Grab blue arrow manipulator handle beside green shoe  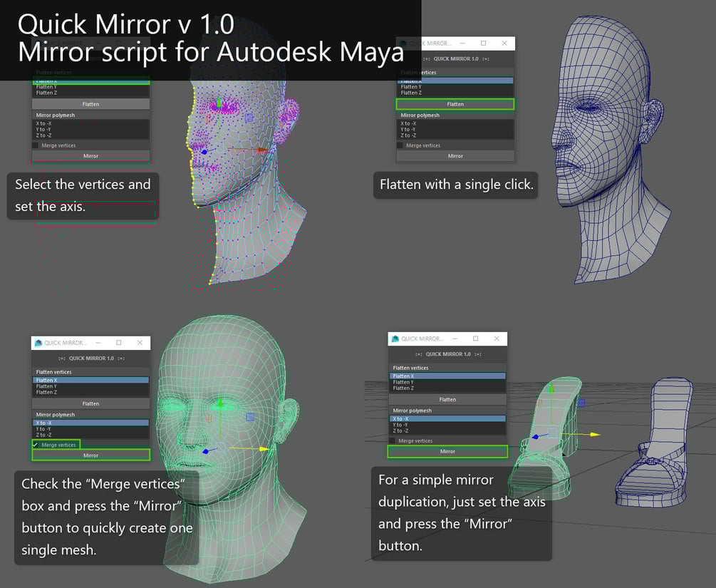tap(536, 437)
